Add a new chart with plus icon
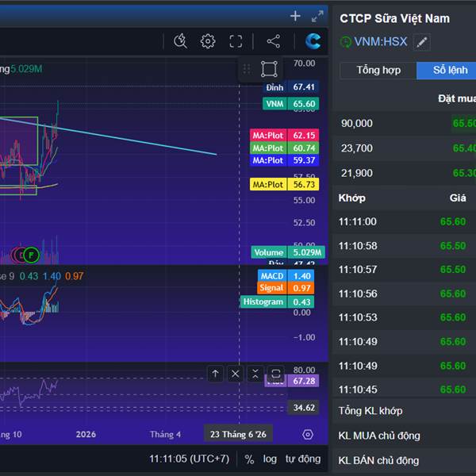The image size is (476, 476). (295, 16)
